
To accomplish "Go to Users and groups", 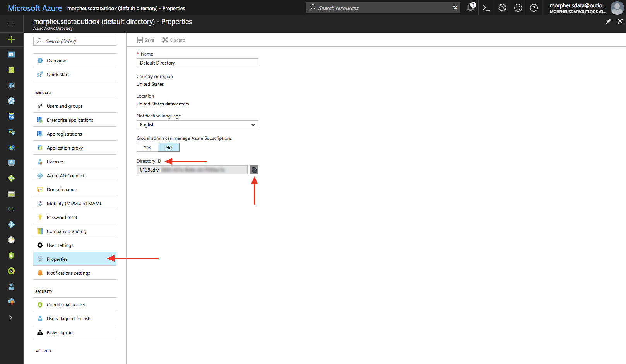I will coord(75,106).
